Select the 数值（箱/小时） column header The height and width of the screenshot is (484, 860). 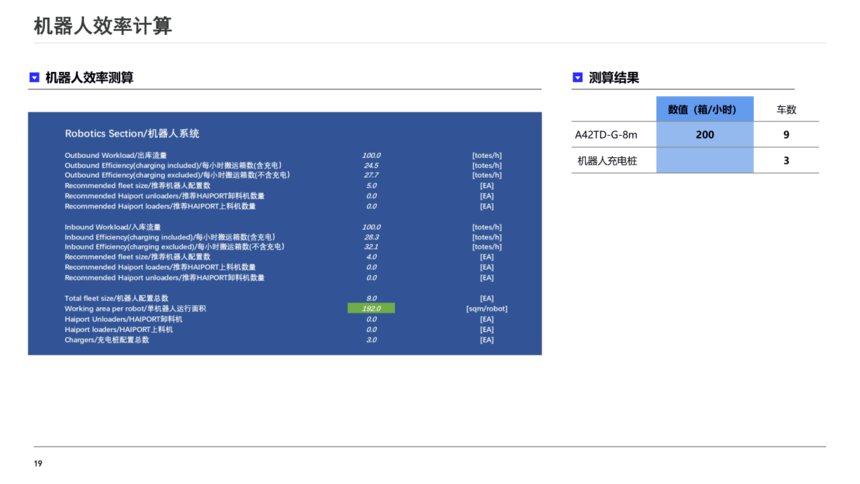(704, 109)
